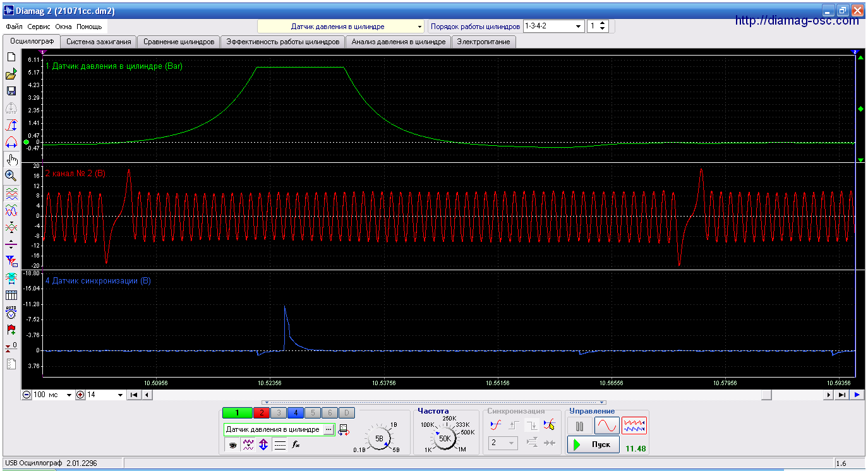Adjust the 50K frequency knob
868x471 pixels.
click(x=445, y=438)
